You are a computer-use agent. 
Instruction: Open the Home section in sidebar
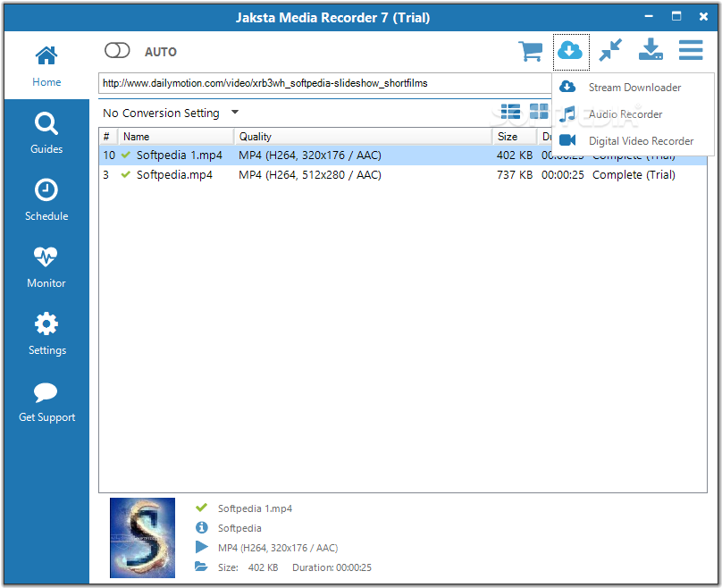pyautogui.click(x=46, y=66)
